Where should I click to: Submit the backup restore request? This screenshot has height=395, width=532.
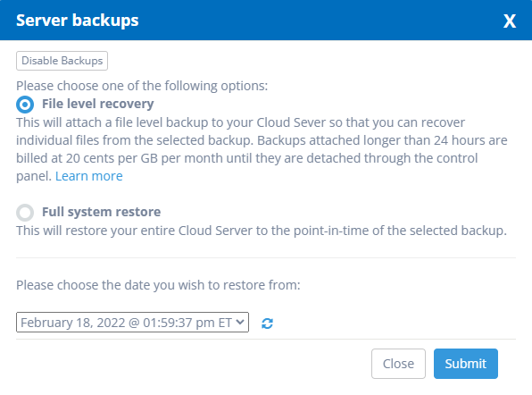coord(466,364)
